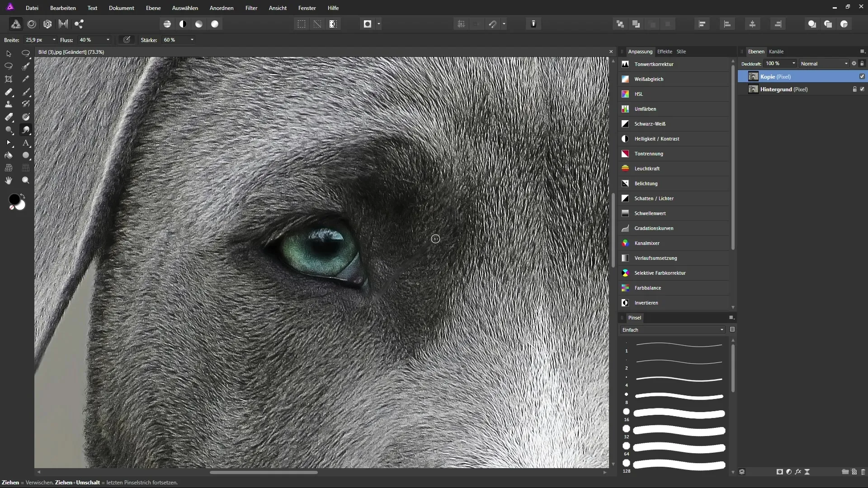This screenshot has height=488, width=868.
Task: Select the Selection Brush tool
Action: (26, 66)
